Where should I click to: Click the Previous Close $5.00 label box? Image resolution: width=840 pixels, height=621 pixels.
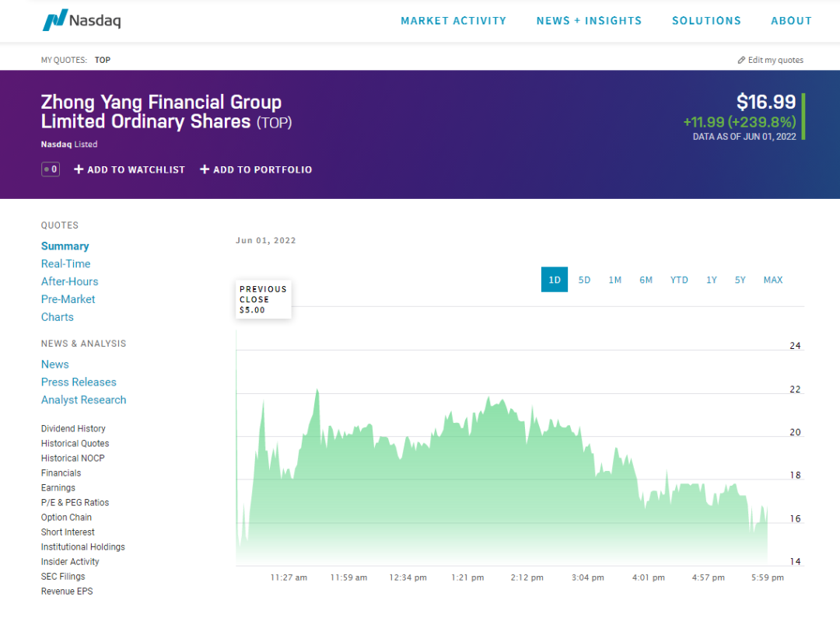[x=264, y=299]
